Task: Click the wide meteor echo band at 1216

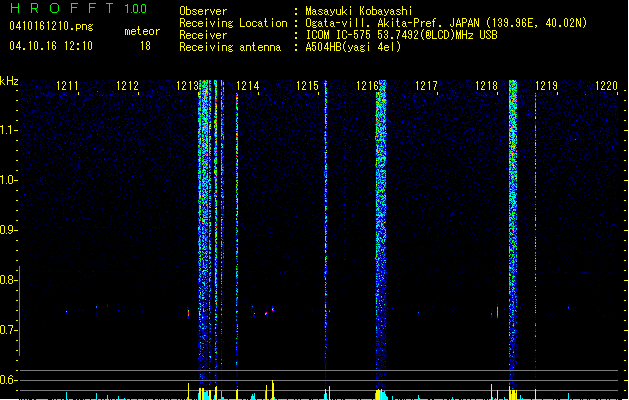Action: [381, 233]
